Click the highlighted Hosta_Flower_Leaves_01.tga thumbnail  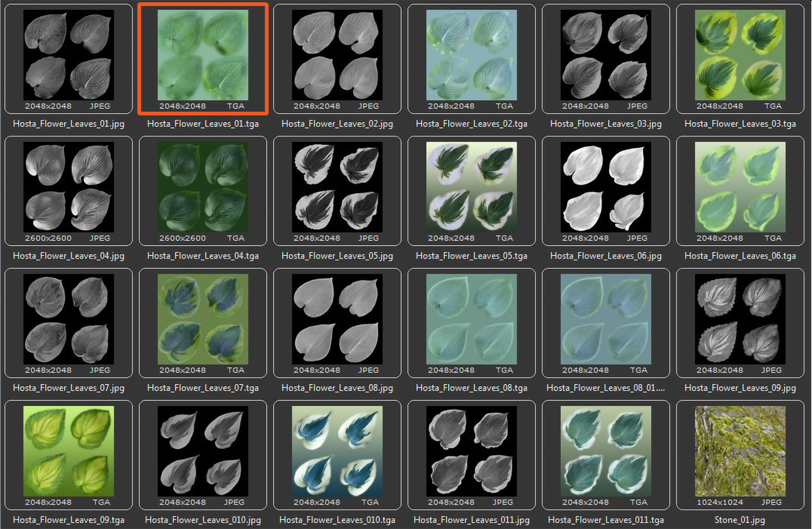tap(203, 55)
